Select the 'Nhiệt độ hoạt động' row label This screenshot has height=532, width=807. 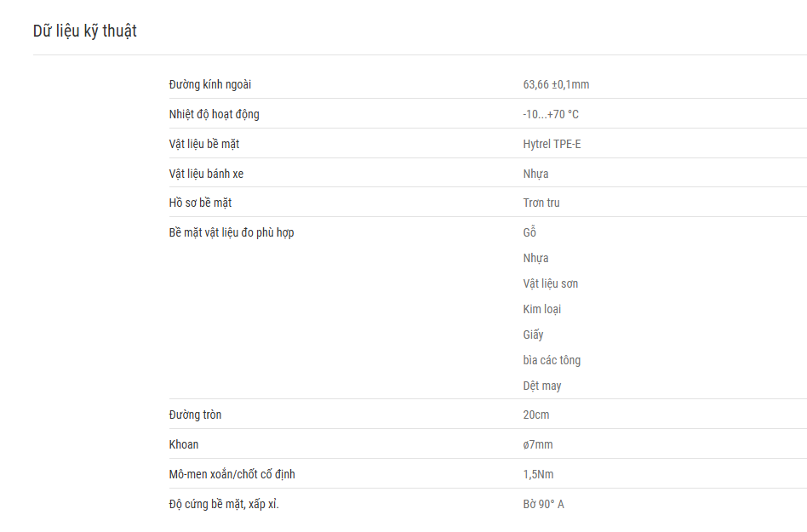(215, 115)
